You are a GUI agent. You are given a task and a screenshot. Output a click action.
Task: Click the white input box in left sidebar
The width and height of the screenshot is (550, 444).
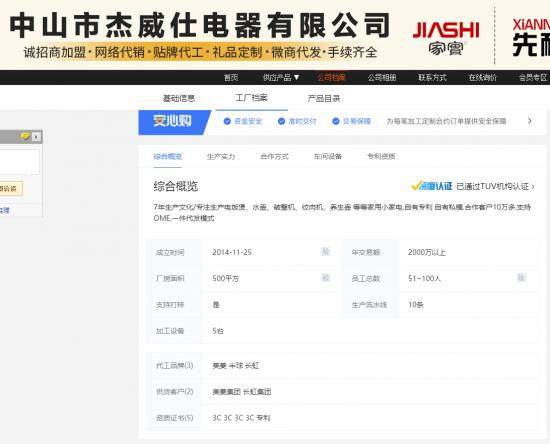pyautogui.click(x=20, y=161)
